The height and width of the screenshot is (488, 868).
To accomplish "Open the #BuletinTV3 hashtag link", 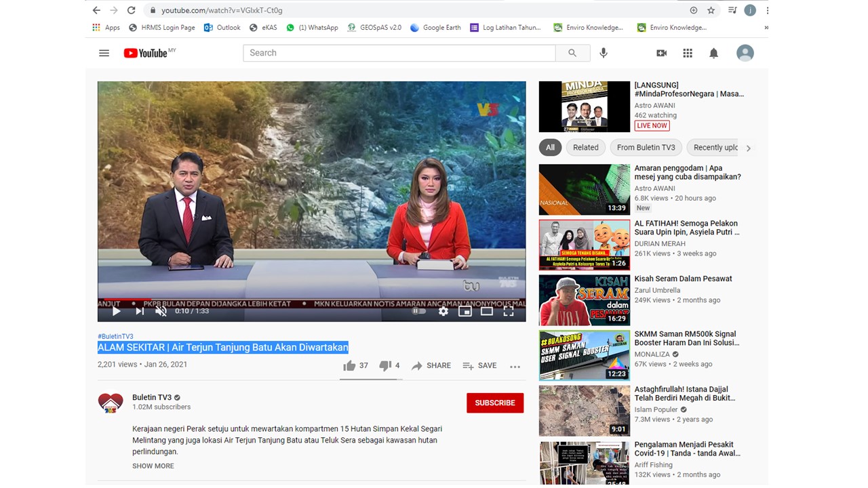I will click(115, 336).
